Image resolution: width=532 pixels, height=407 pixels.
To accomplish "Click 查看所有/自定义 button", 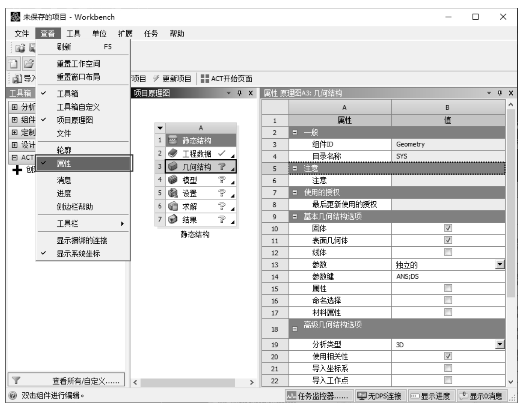I will coord(66,380).
